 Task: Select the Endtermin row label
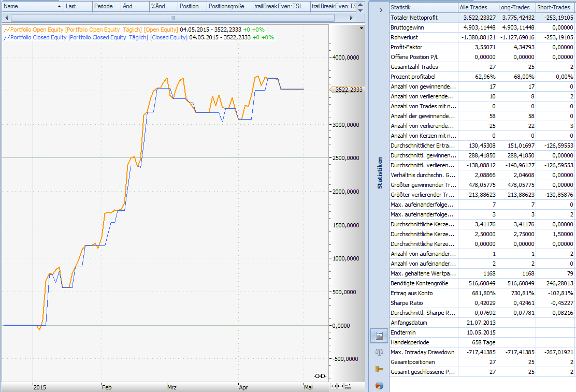pos(403,332)
